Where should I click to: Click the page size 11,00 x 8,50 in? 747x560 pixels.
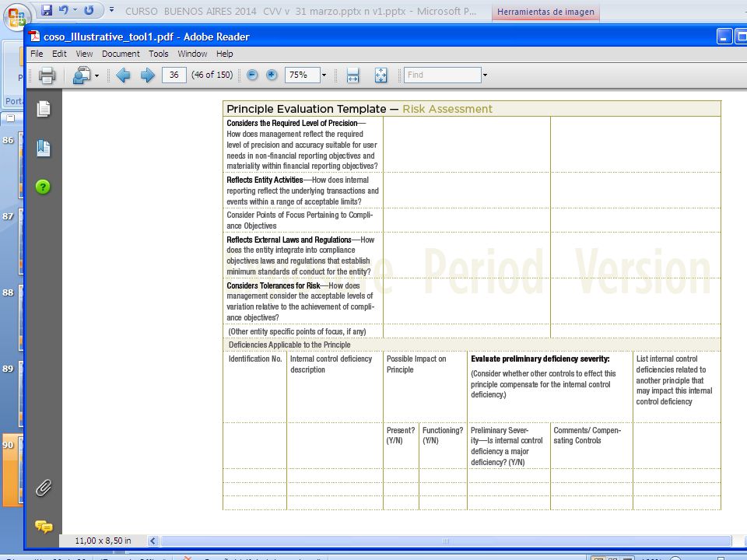(x=103, y=541)
